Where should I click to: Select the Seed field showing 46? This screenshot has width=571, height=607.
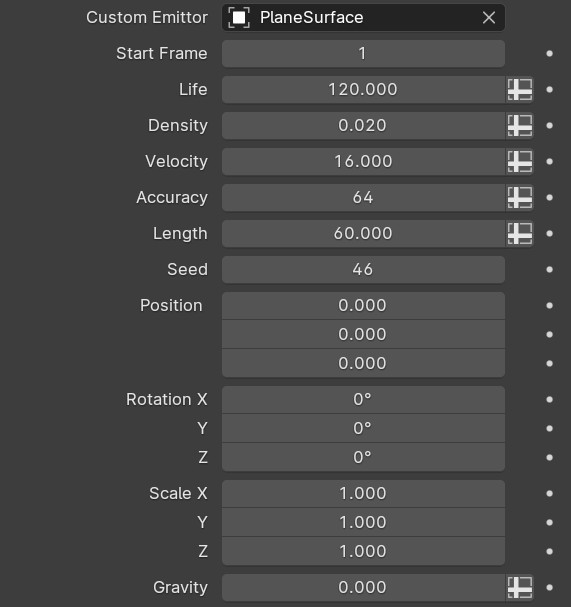point(363,269)
